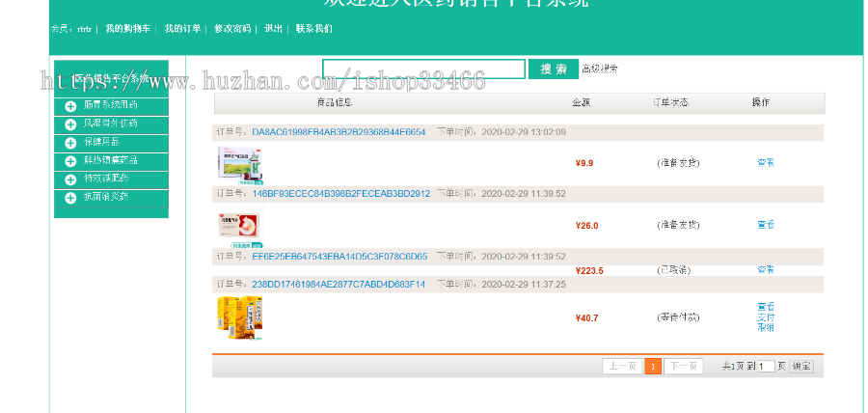Open order number 146BF93ECEC84B398B2FECEAB3BD2912

coord(341,194)
